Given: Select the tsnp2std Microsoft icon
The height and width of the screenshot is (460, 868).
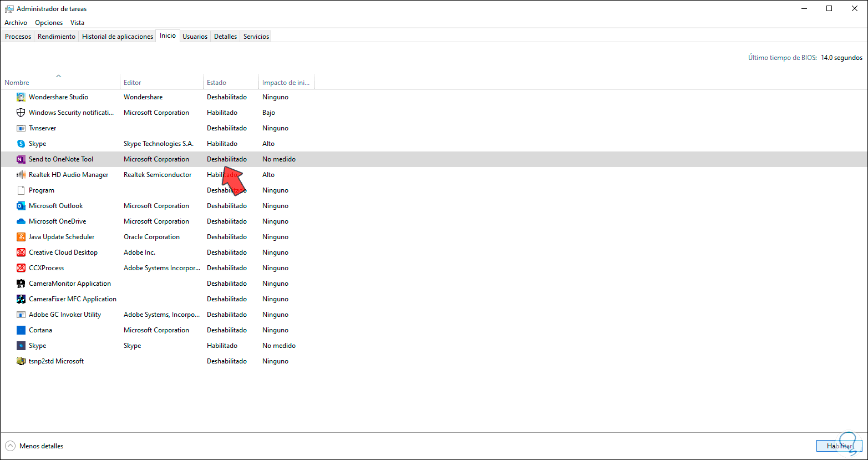Looking at the screenshot, I should 21,361.
